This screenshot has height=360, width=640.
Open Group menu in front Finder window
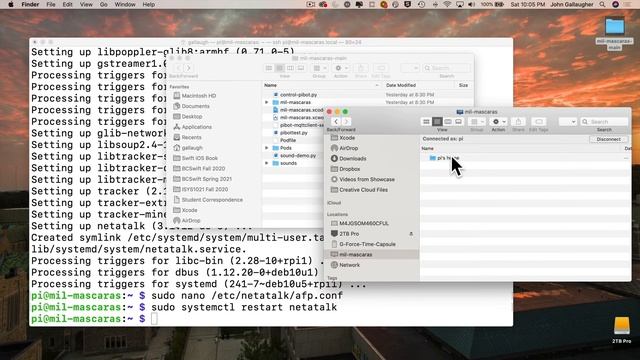[x=477, y=122]
